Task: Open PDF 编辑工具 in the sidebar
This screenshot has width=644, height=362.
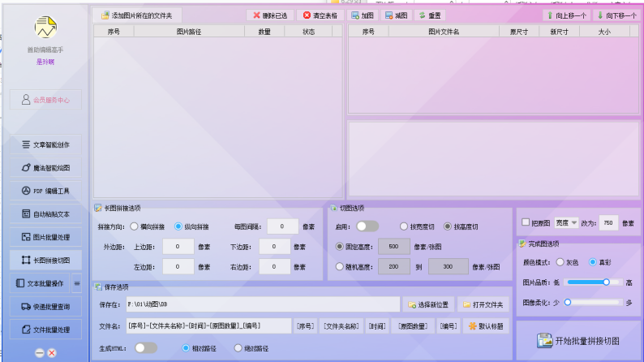Action: coord(45,191)
